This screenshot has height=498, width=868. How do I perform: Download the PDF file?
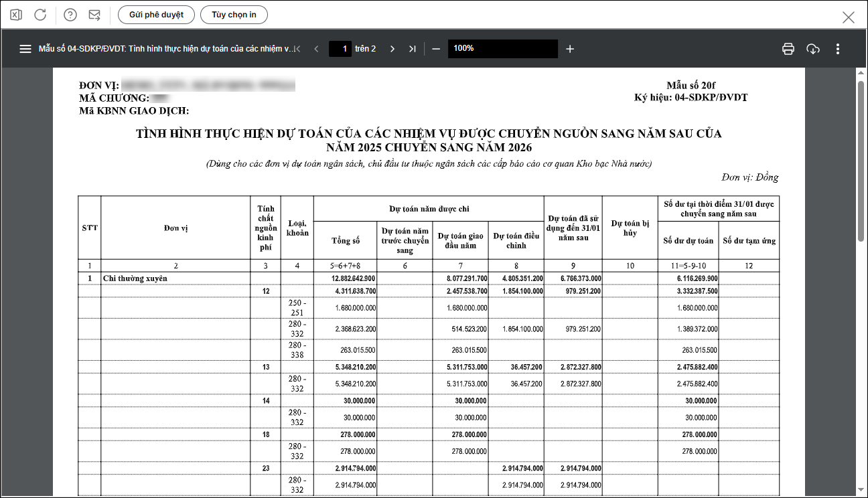click(813, 49)
